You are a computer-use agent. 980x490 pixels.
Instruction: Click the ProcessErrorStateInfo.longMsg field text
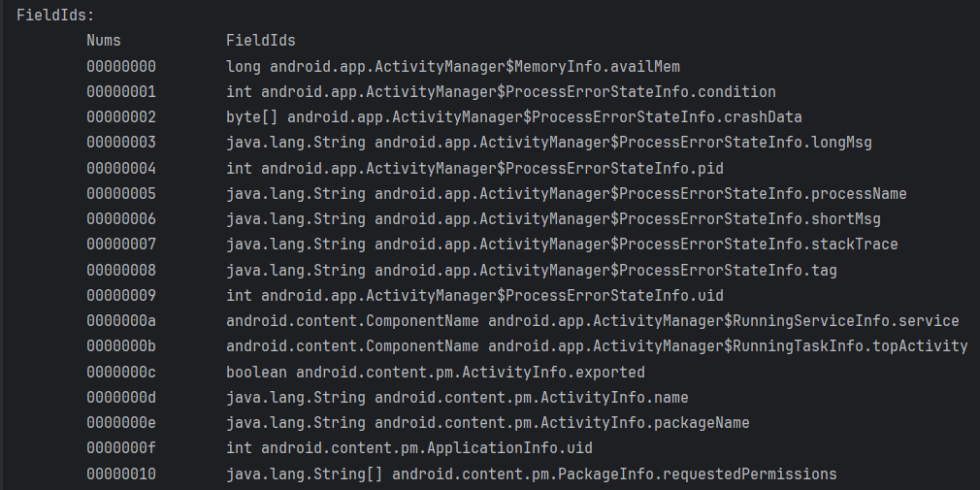coord(549,143)
